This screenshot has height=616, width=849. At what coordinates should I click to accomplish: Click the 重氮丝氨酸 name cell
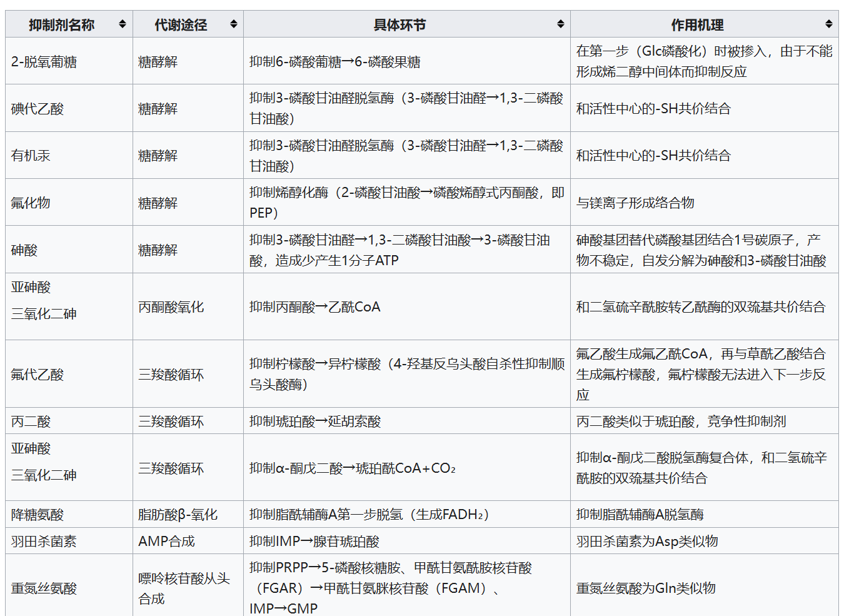(44, 588)
